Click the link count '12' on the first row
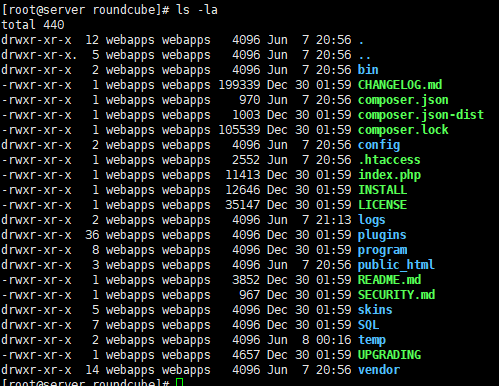 point(92,40)
